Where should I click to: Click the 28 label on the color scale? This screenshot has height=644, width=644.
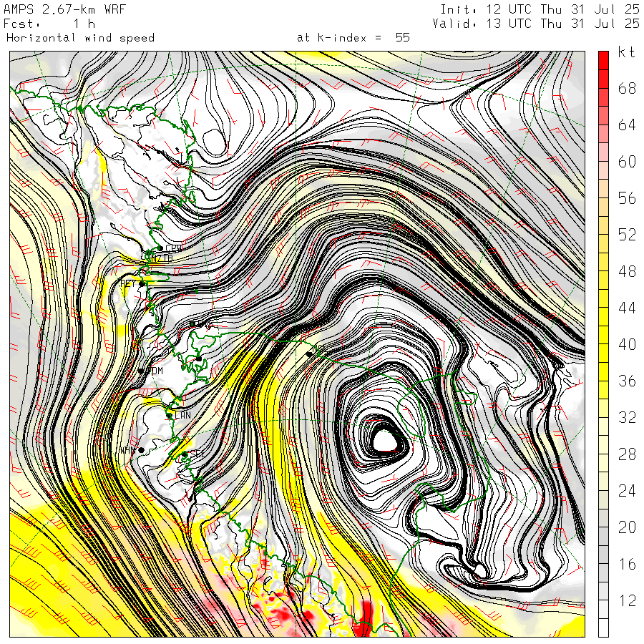(x=627, y=454)
